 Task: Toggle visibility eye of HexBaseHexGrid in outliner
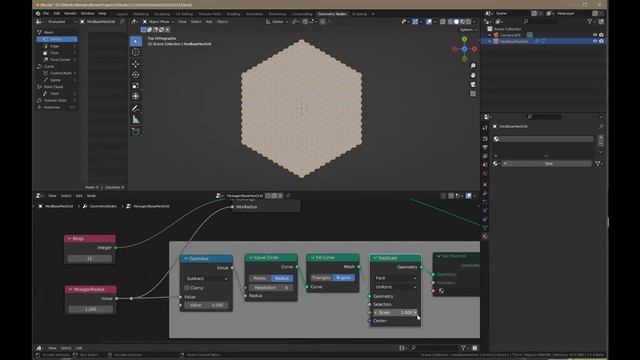[x=595, y=41]
